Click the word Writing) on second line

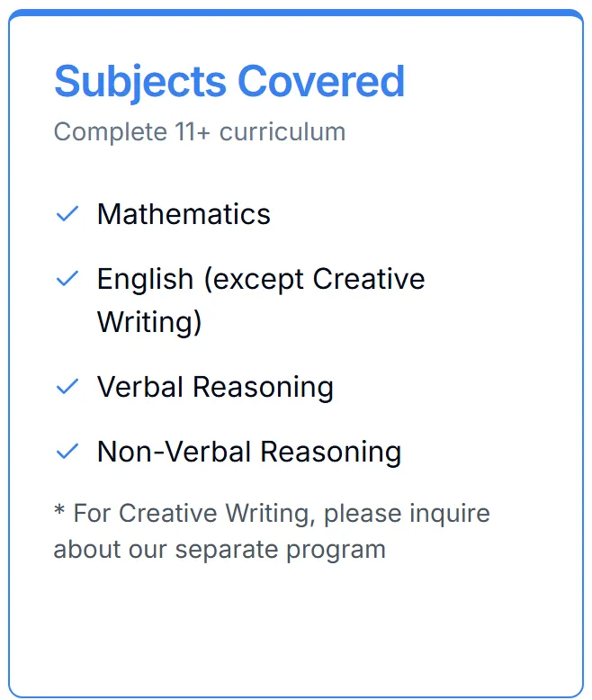pos(149,322)
